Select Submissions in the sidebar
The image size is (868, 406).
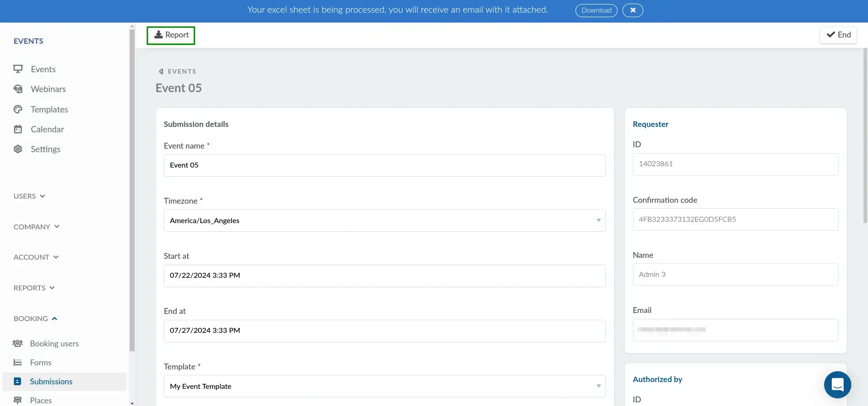pos(65,382)
